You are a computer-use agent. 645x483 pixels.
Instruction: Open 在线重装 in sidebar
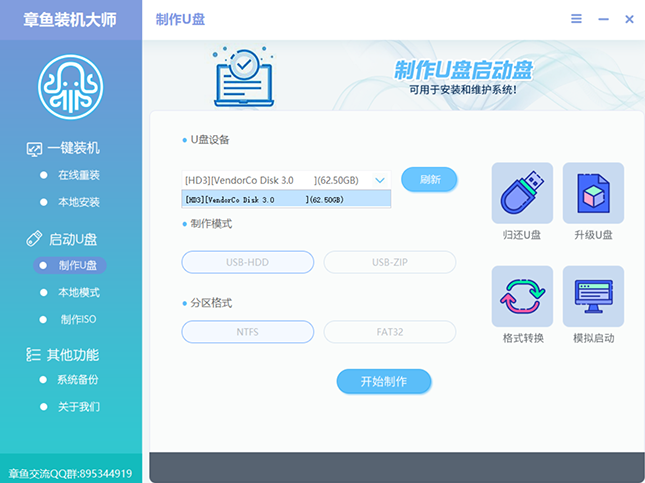click(x=78, y=175)
